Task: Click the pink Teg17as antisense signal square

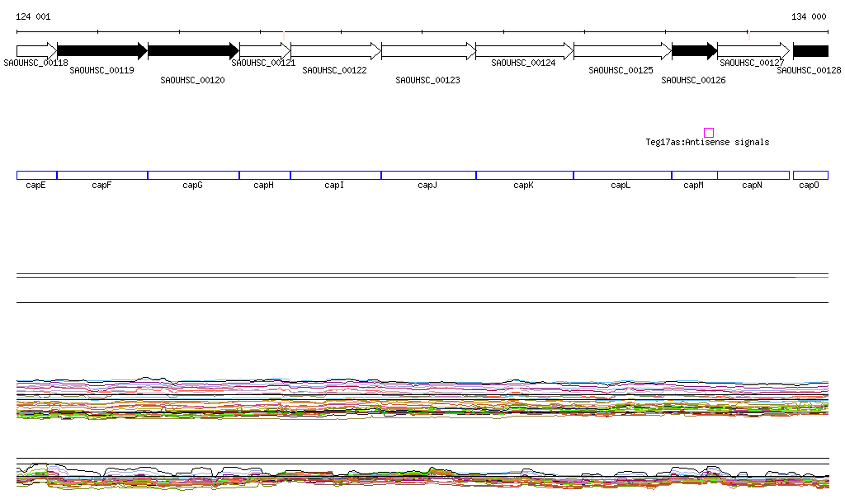Action: click(708, 133)
